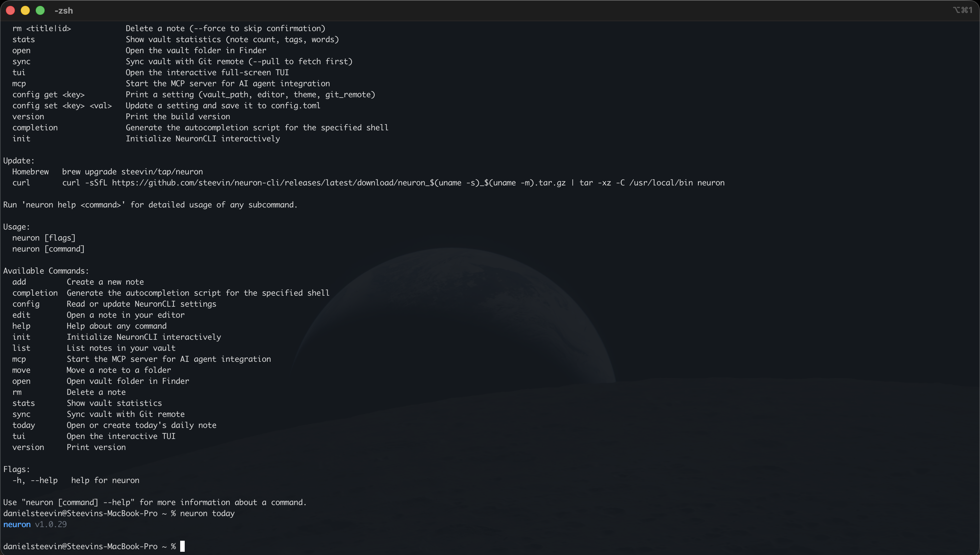Viewport: 980px width, 555px height.
Task: Click the '/usr/local/bin' path in curl command
Action: pyautogui.click(x=661, y=183)
